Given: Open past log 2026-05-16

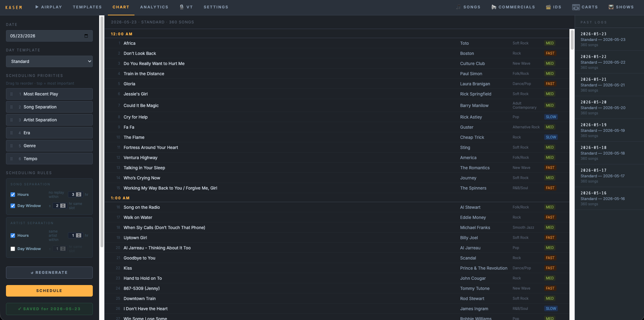Looking at the screenshot, I should click(609, 198).
